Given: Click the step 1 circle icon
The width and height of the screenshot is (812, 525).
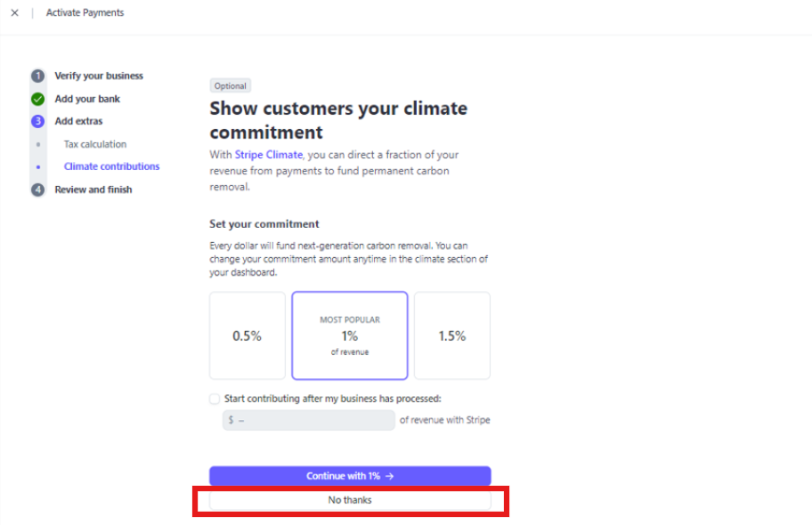Looking at the screenshot, I should [x=37, y=77].
